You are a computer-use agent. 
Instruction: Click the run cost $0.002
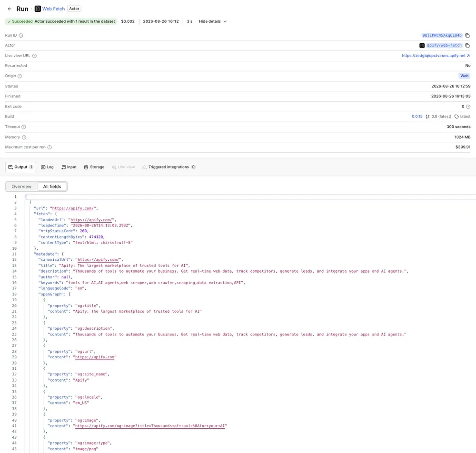[128, 21]
